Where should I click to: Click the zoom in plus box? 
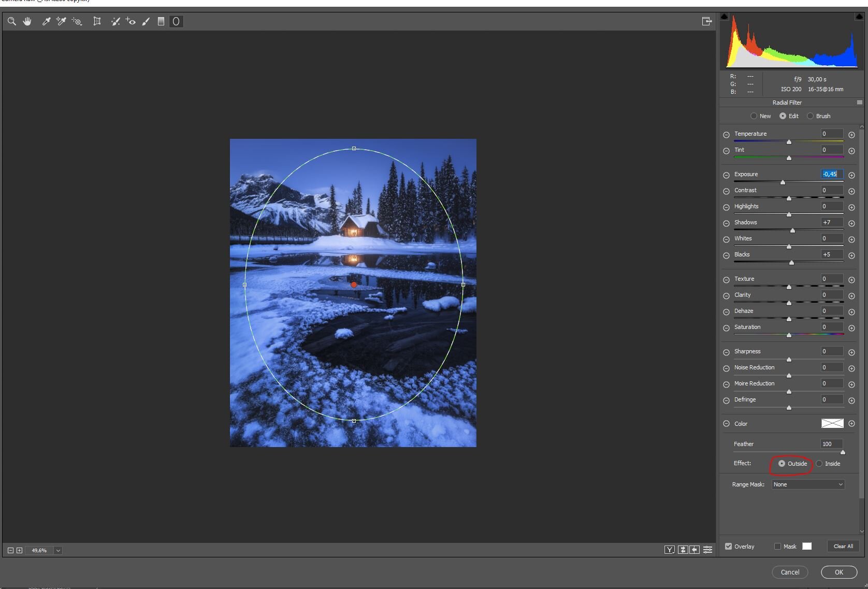[19, 550]
